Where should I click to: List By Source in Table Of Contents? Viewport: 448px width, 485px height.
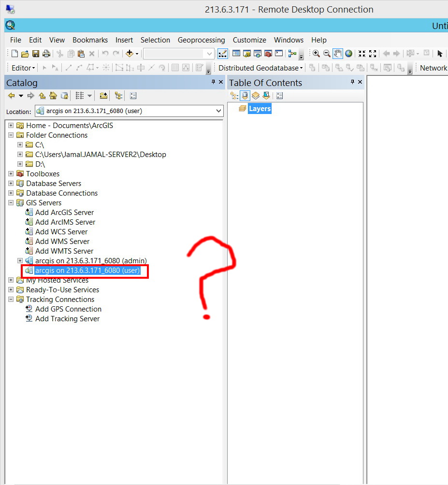[x=245, y=96]
